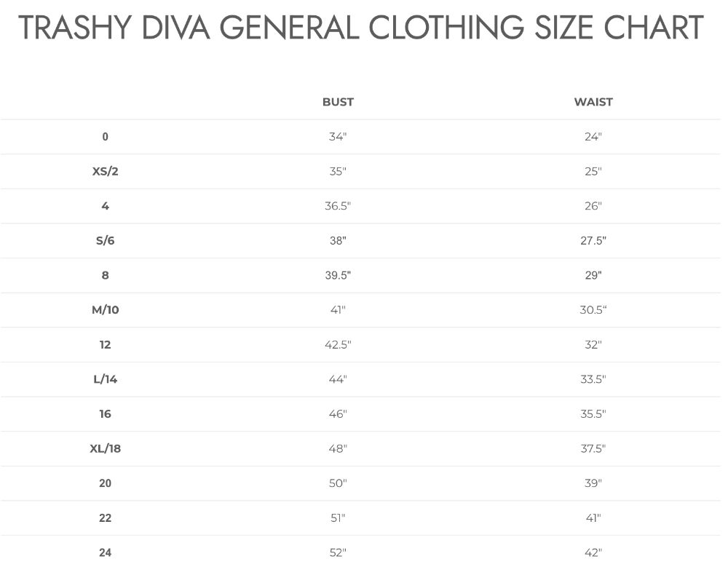Select the 33.5" waist value for L/14
Image resolution: width=728 pixels, height=583 pixels.
click(593, 379)
